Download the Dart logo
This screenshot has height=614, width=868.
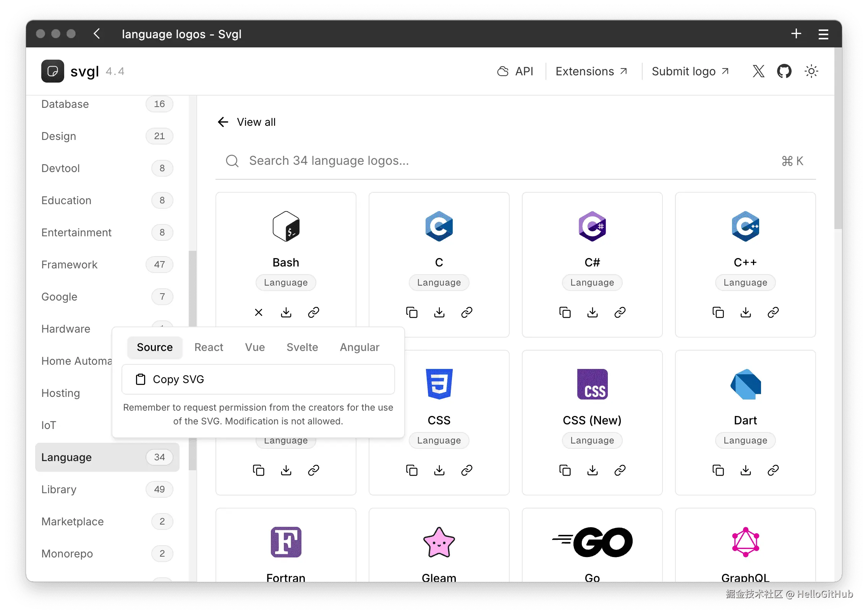click(745, 470)
